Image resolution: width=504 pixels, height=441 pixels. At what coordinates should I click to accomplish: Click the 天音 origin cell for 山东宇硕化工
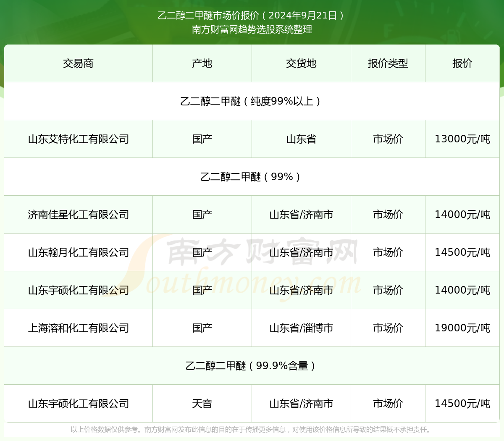[x=202, y=404]
